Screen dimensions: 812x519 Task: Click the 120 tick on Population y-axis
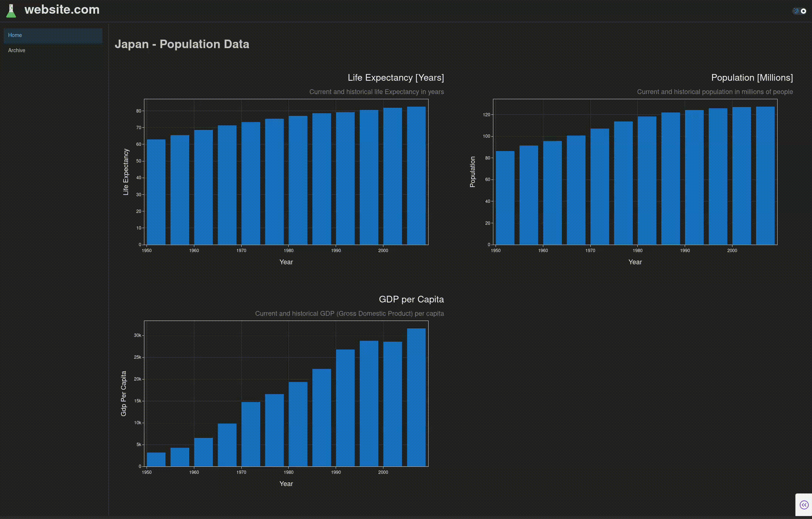coord(486,115)
